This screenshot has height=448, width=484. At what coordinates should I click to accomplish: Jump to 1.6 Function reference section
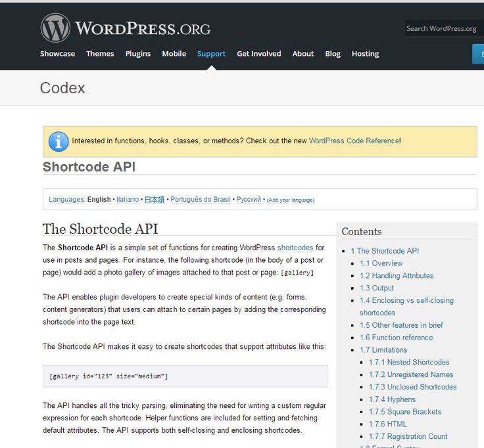(x=396, y=337)
